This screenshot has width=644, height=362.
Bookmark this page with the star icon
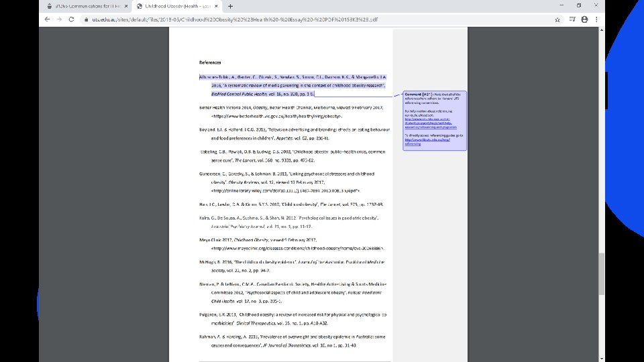tap(557, 19)
